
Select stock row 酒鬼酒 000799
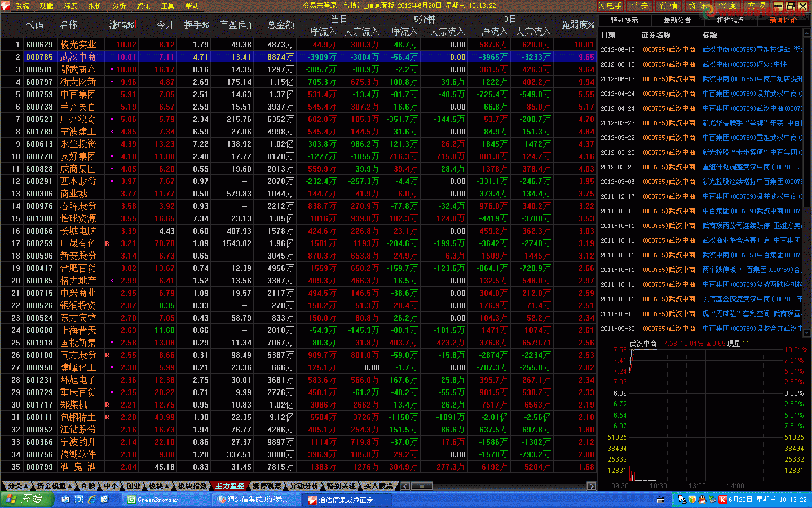[x=298, y=467]
